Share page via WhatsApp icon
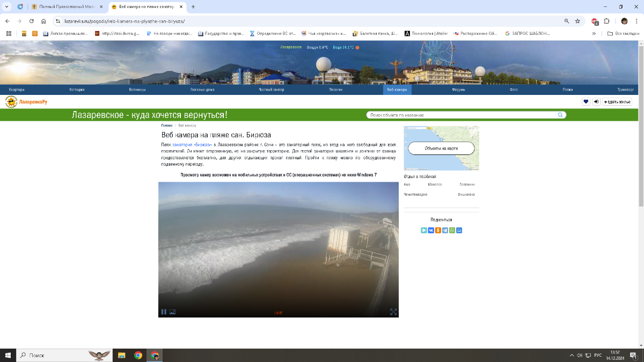Viewport: 644px width, 362px height. pos(452,230)
